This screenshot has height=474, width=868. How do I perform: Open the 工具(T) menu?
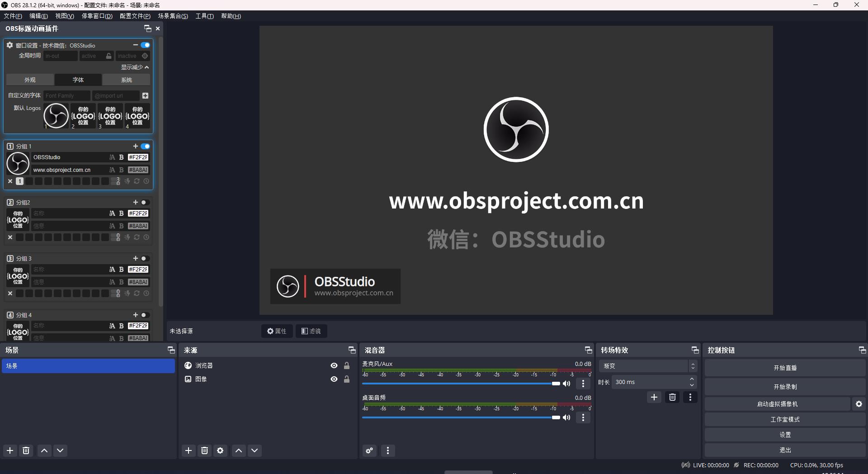[x=204, y=16]
